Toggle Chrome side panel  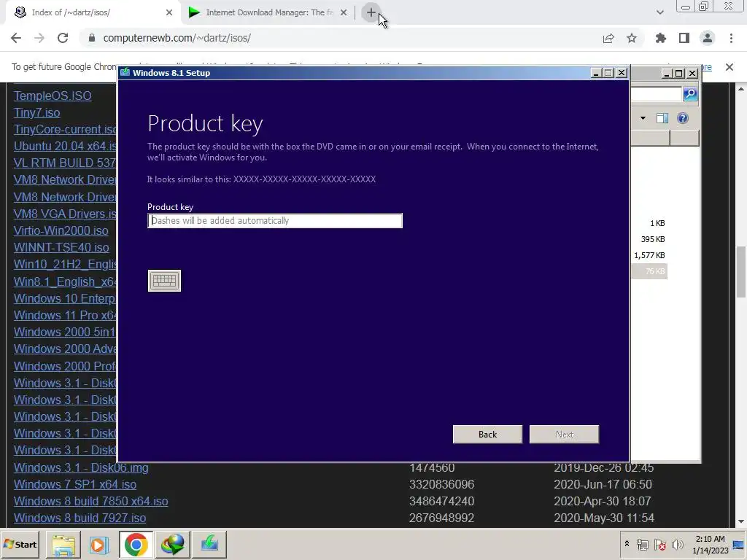click(x=684, y=38)
